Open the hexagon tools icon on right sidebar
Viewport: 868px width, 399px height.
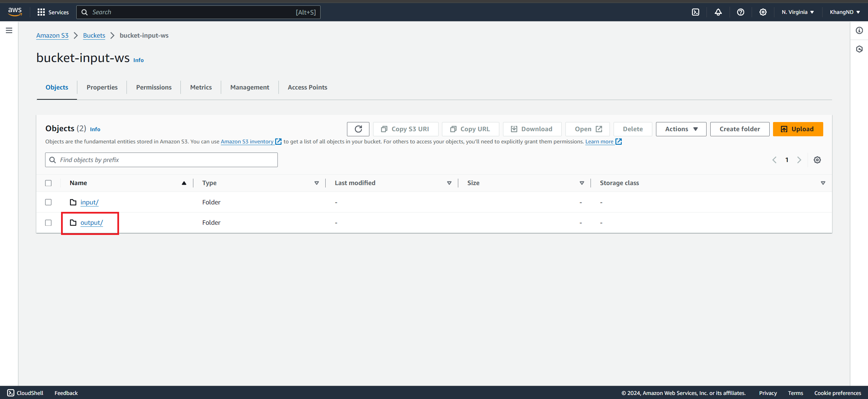coord(859,49)
